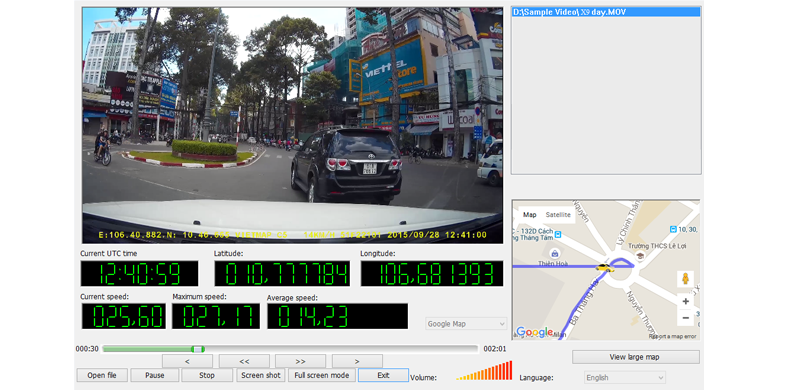Viewport: 786px width, 390px height.
Task: Click the Open file button
Action: tap(102, 375)
